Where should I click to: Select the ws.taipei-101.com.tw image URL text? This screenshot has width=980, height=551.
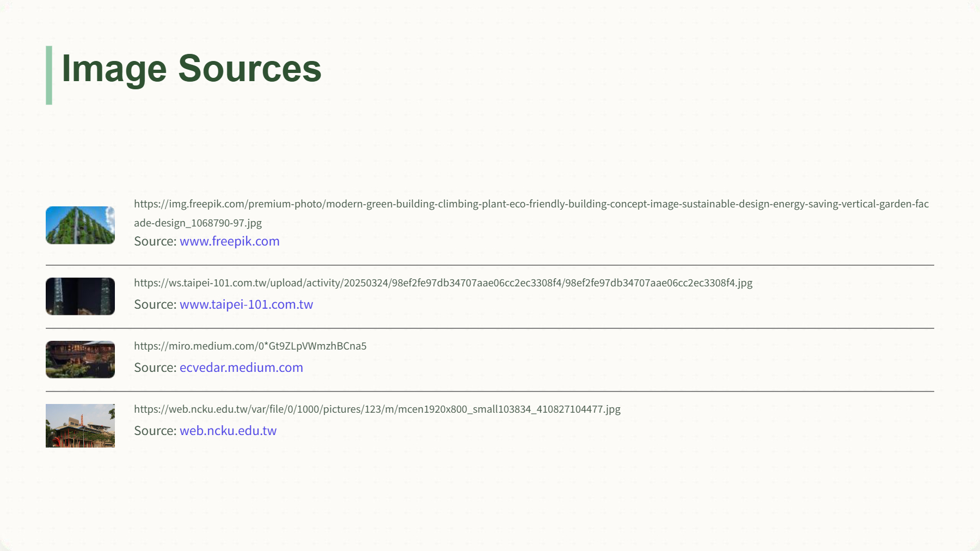pyautogui.click(x=443, y=283)
